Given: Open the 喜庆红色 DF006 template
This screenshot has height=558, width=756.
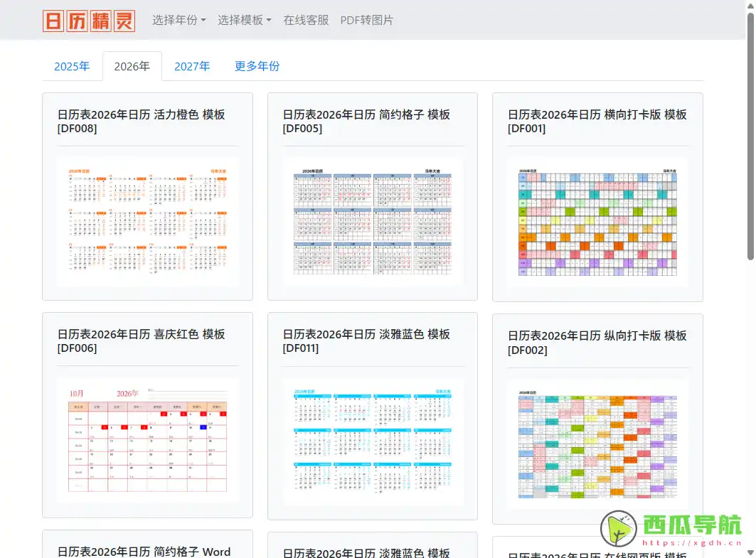Looking at the screenshot, I should [141, 341].
